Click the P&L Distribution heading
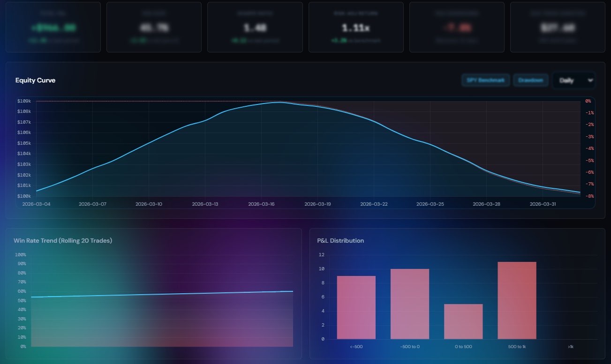The image size is (611, 364). (x=340, y=240)
